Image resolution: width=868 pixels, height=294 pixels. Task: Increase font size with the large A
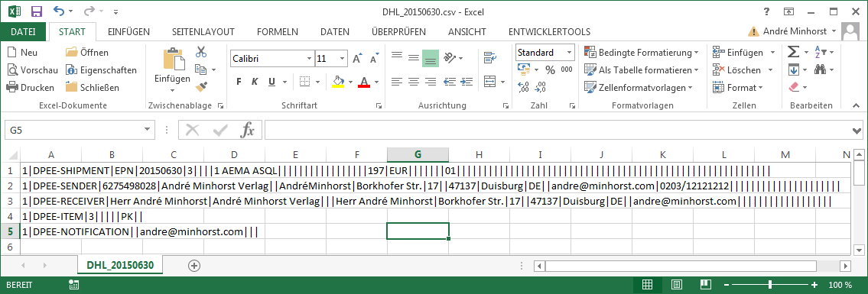point(357,59)
